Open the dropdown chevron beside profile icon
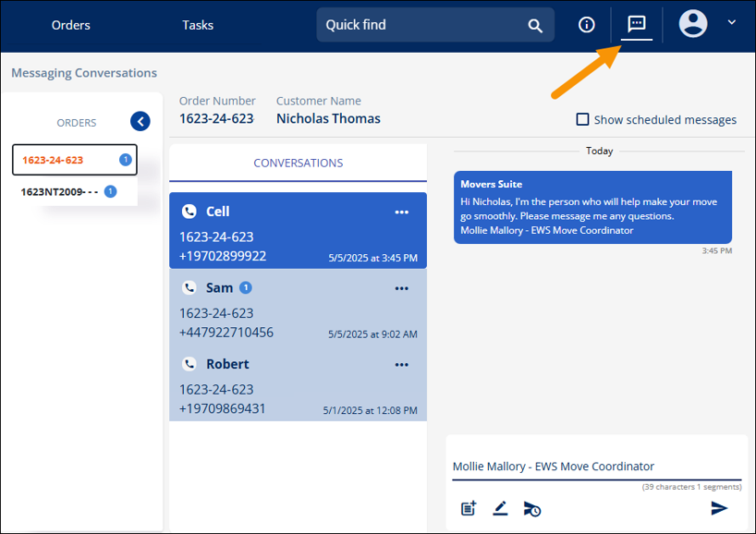Screen dimensions: 756x534 tap(729, 24)
